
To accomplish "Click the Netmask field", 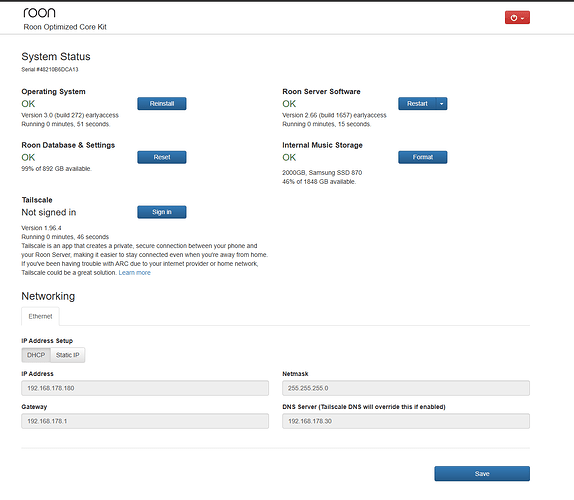I will (406, 388).
